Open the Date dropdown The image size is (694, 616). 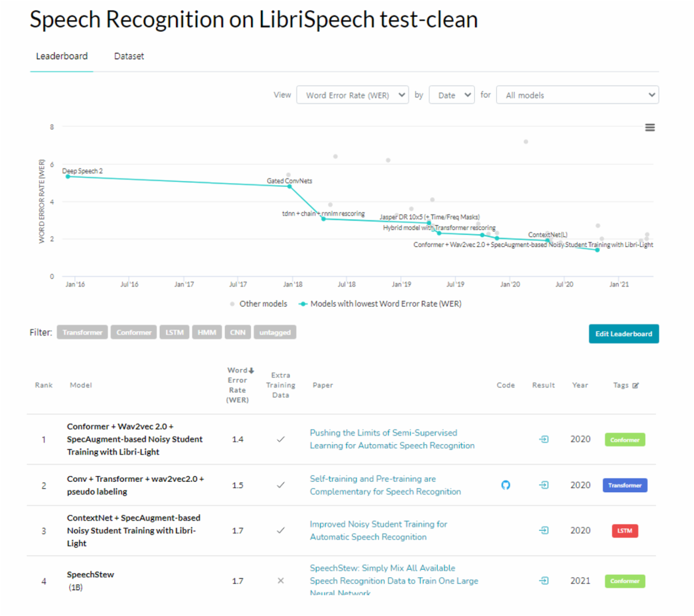(x=452, y=94)
